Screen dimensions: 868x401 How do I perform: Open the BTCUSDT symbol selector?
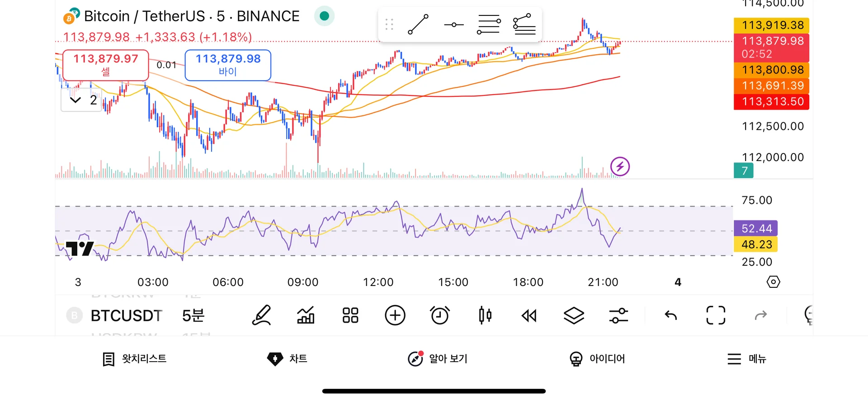[126, 315]
